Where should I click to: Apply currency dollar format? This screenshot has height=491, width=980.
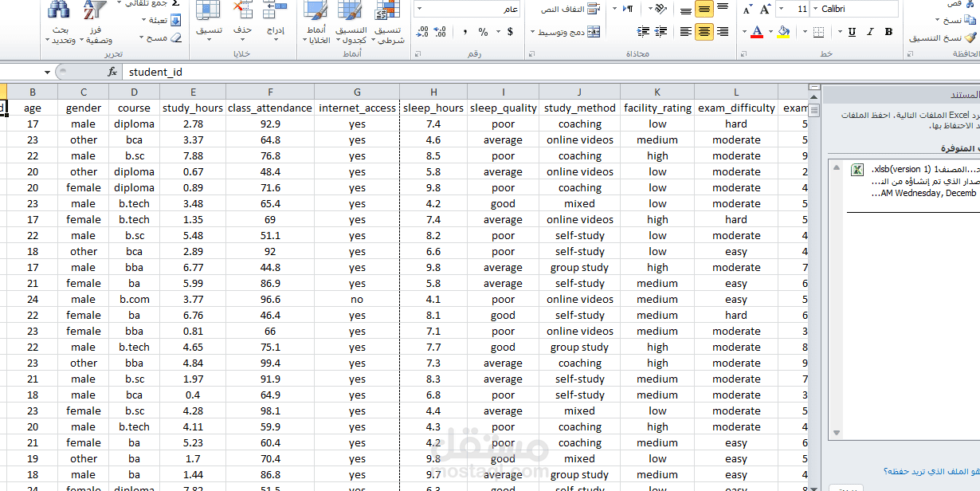point(510,32)
